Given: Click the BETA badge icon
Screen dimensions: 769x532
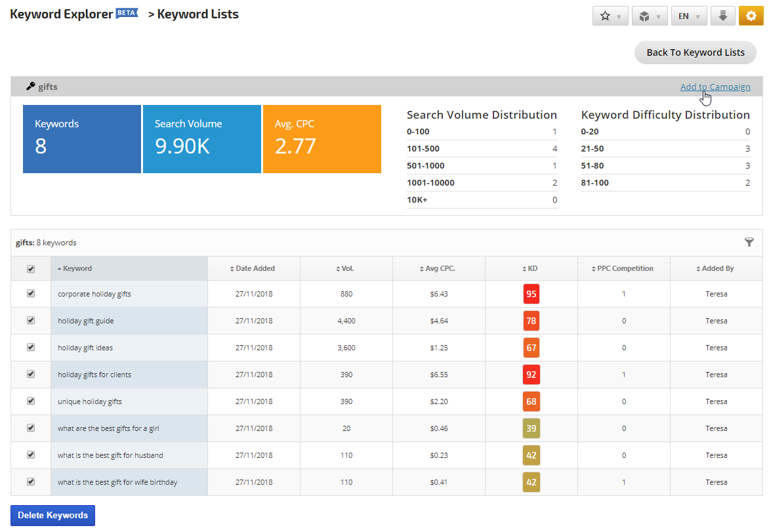Looking at the screenshot, I should pos(127,13).
